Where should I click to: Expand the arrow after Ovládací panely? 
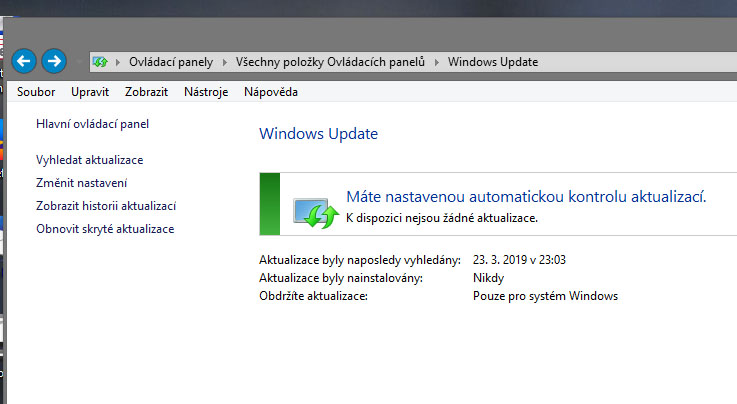225,62
